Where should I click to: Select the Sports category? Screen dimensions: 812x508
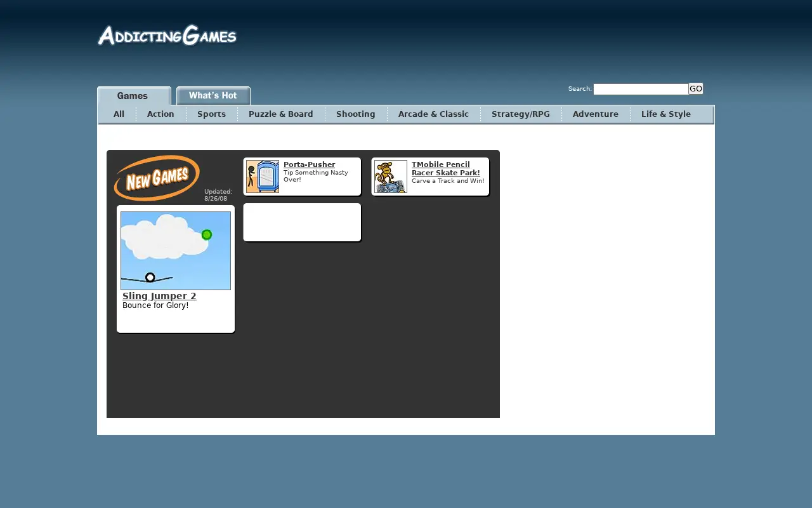(x=211, y=114)
